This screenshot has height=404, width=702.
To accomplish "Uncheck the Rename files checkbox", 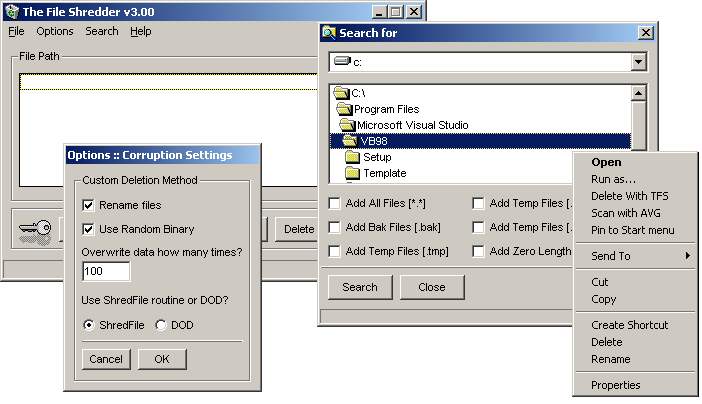I will pyautogui.click(x=89, y=205).
